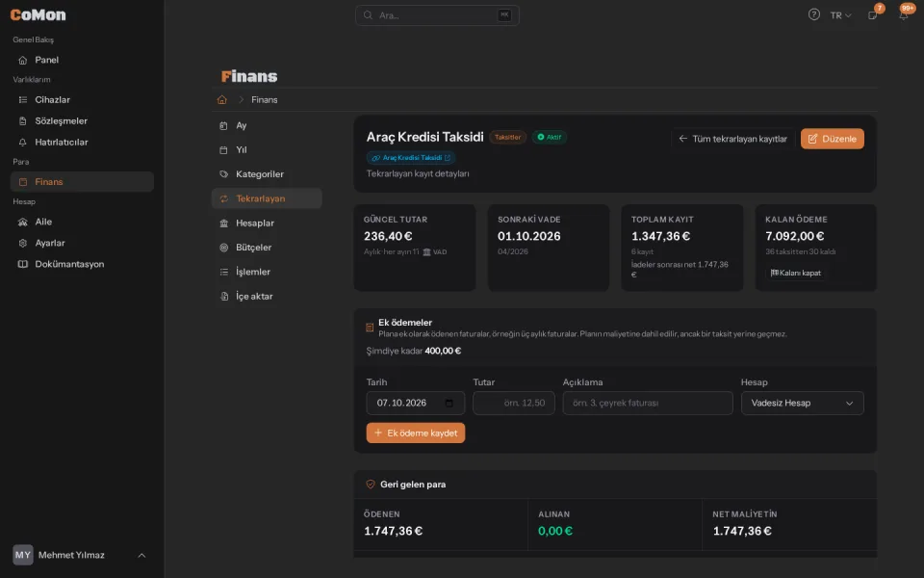924x578 pixels.
Task: Open Sözleşmeler in the sidebar
Action: (82, 121)
